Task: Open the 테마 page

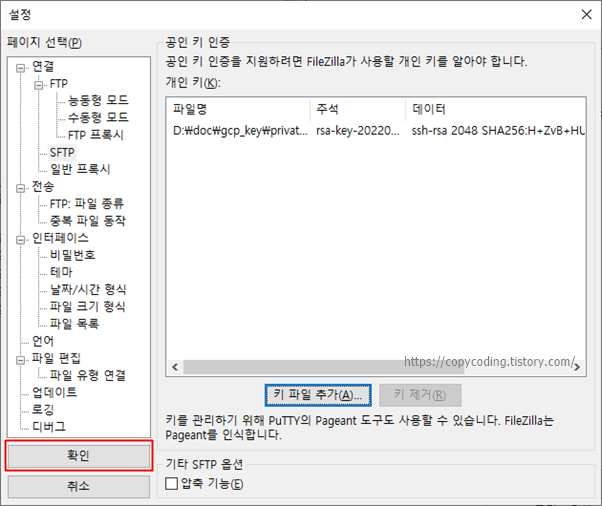Action: [61, 272]
